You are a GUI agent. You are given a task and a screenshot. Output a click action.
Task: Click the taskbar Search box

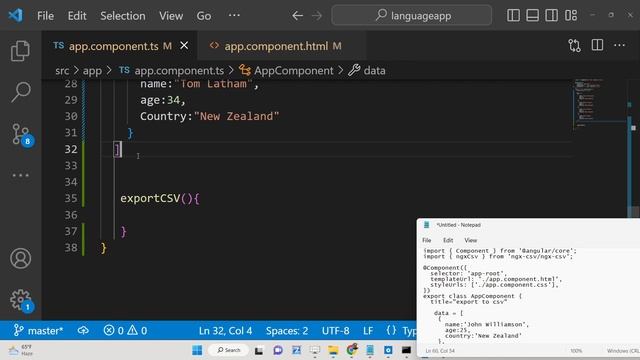tap(229, 350)
